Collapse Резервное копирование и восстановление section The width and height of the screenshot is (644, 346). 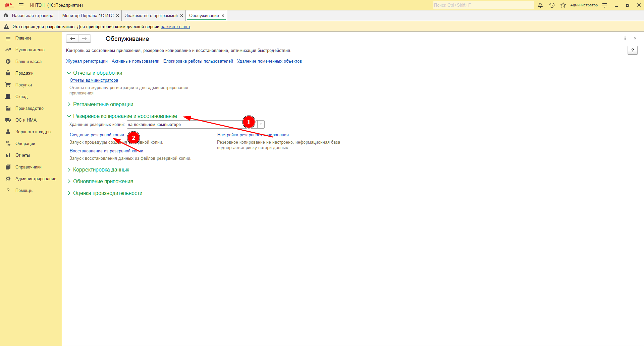pyautogui.click(x=69, y=116)
